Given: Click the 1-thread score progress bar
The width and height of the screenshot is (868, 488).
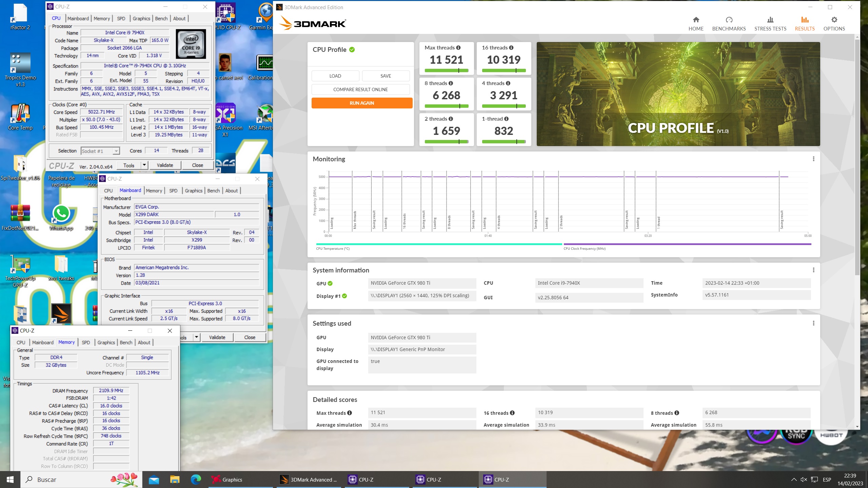Looking at the screenshot, I should pos(504,142).
